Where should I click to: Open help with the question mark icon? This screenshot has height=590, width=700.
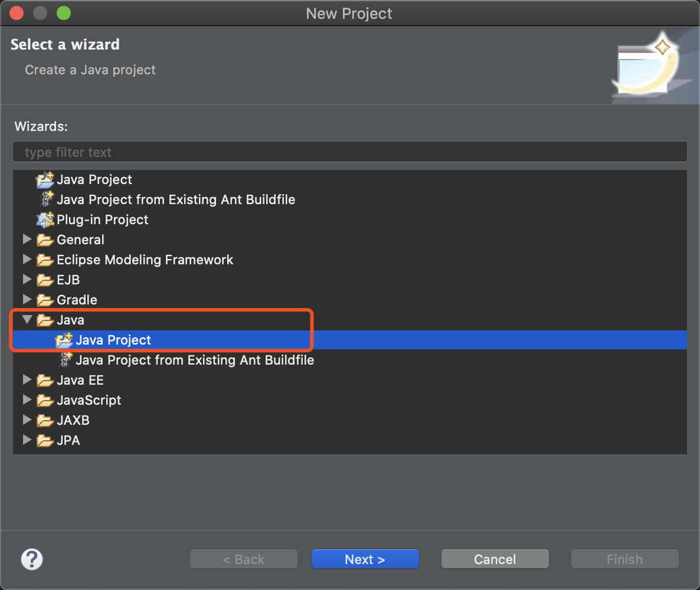(x=32, y=559)
